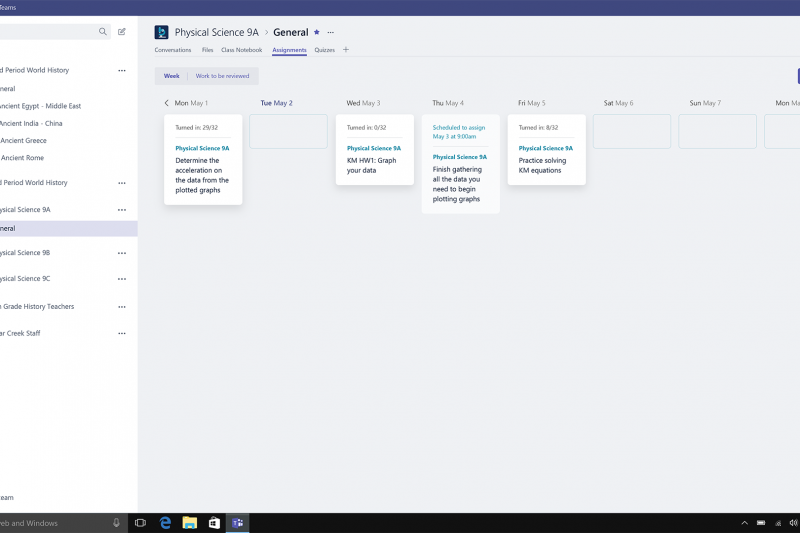Select Physical Science 9B team in sidebar
This screenshot has width=800, height=533.
point(25,253)
